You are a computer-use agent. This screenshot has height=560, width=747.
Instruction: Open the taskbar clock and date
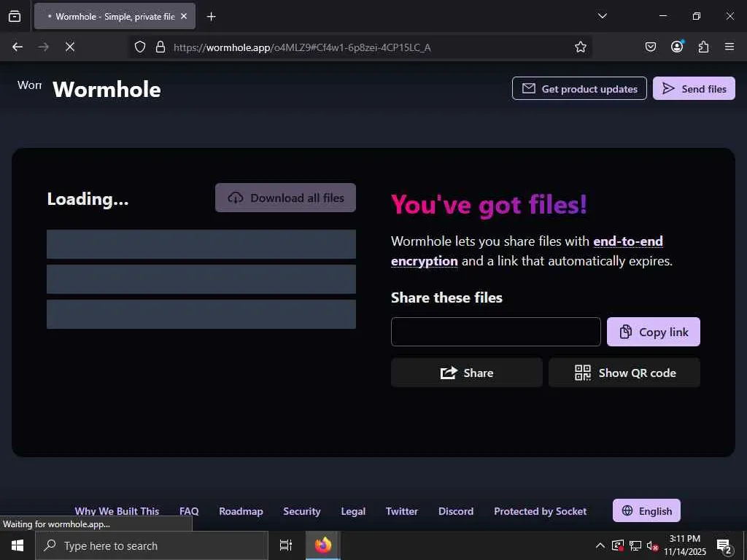(684, 545)
